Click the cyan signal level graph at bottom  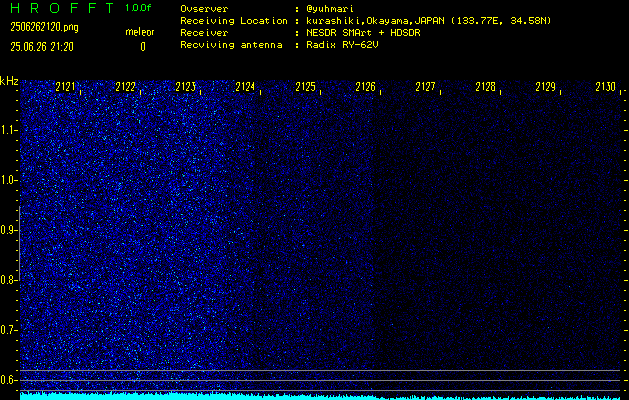320,396
